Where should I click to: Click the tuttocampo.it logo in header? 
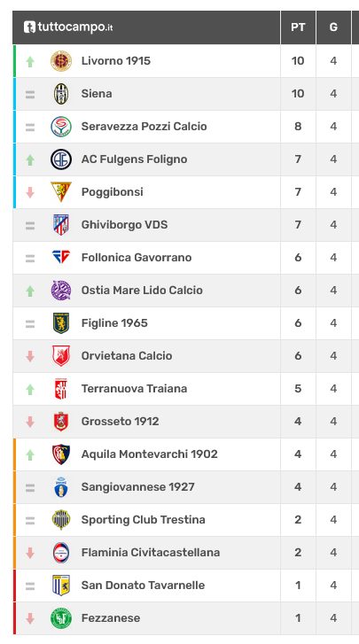point(68,27)
